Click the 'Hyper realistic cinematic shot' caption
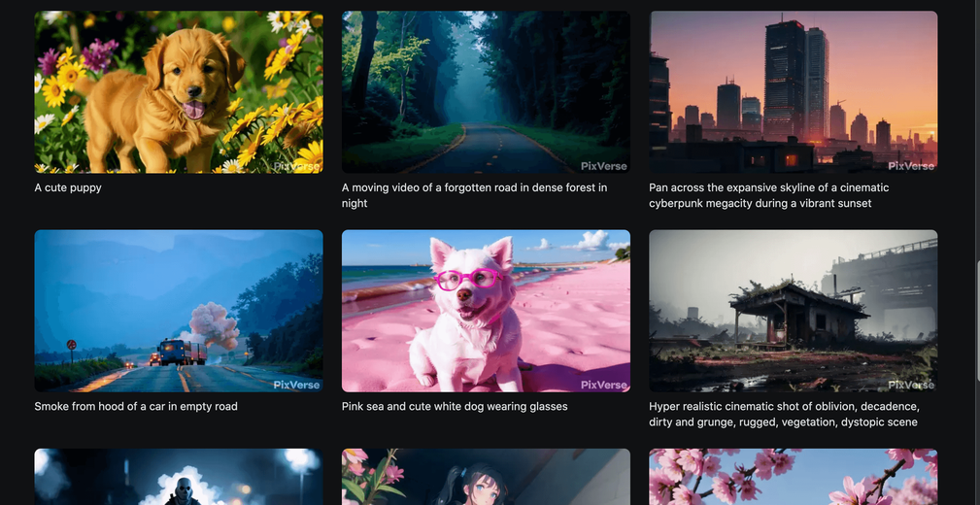Viewport: 980px width, 505px height. (x=784, y=415)
